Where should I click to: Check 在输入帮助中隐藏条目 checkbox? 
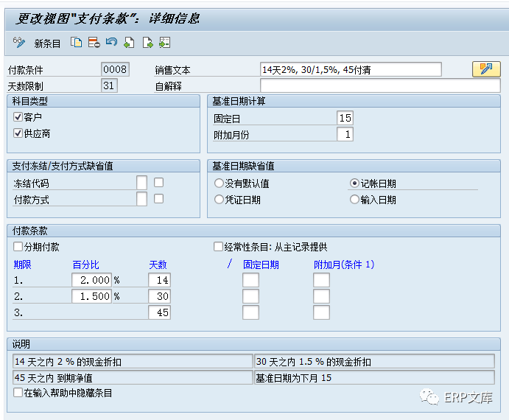click(x=18, y=393)
